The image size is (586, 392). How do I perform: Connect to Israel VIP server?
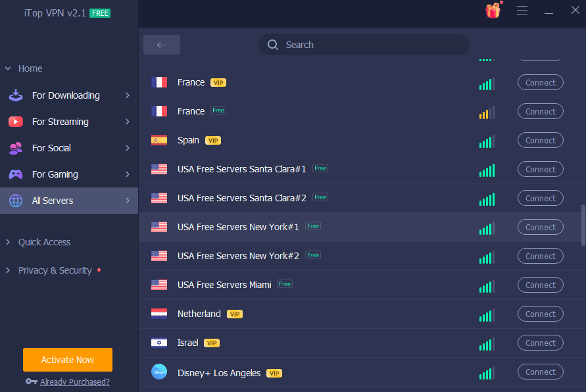541,343
